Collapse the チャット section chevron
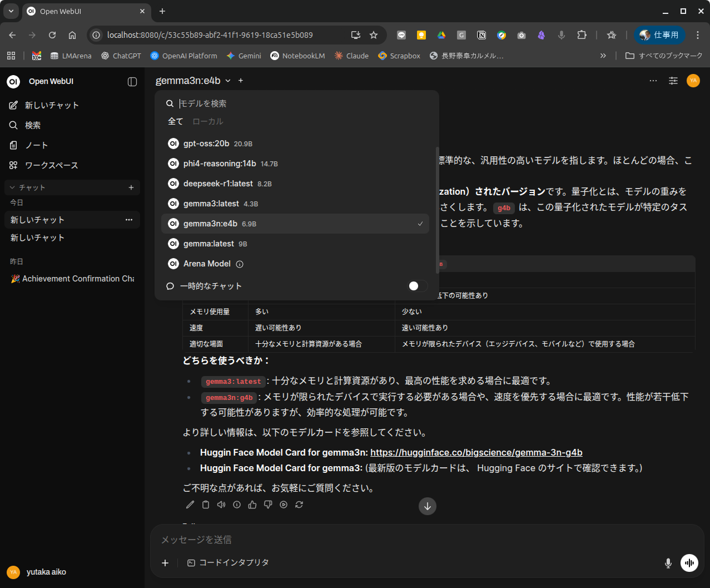 tap(12, 187)
